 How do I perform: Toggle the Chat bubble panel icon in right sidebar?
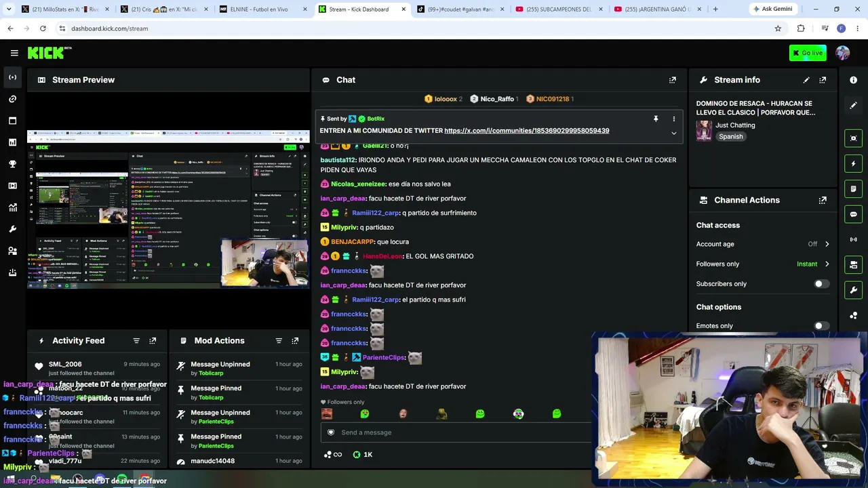pos(853,214)
